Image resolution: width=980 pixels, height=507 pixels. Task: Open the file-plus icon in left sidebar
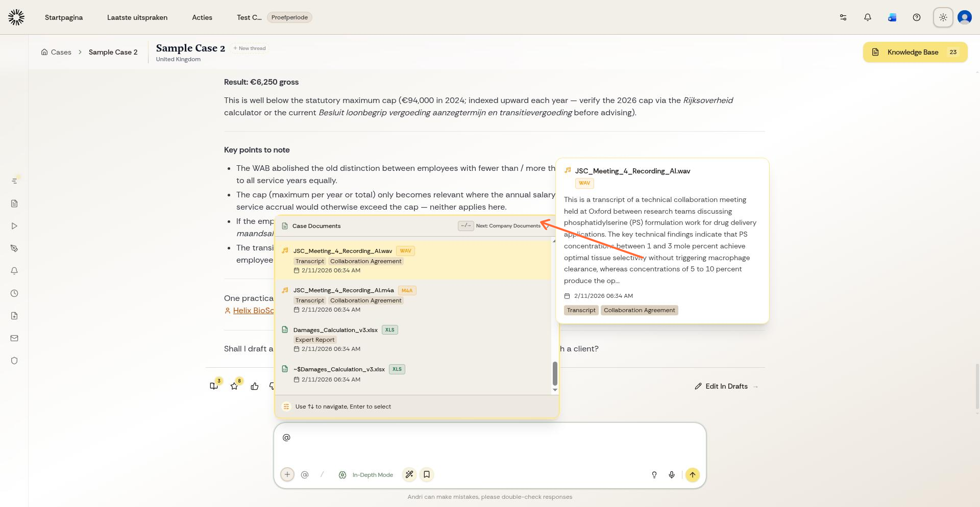click(14, 316)
